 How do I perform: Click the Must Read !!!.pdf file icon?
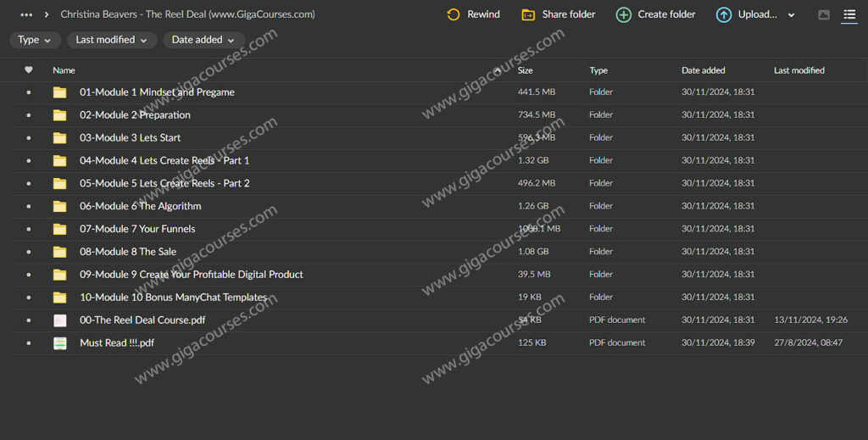pos(59,343)
